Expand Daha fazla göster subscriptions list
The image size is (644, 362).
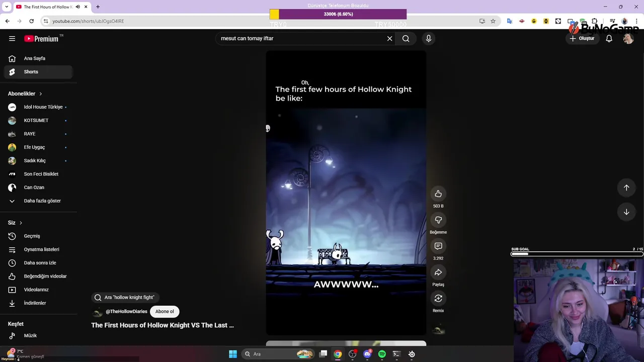(x=38, y=201)
